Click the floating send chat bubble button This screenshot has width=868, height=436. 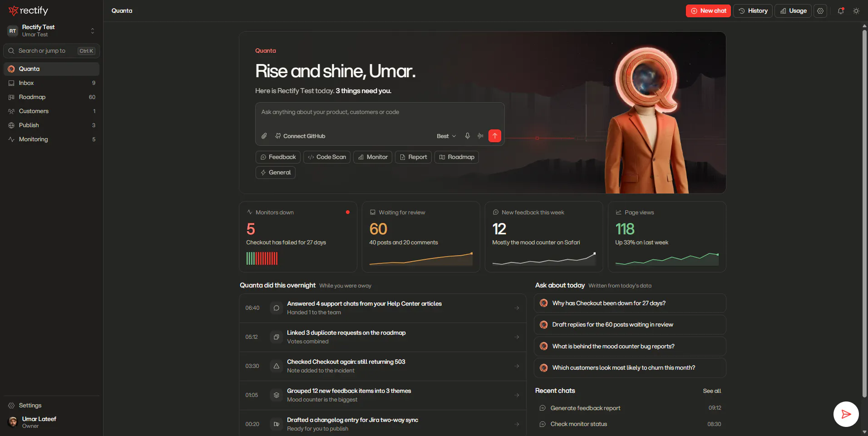[x=846, y=414]
